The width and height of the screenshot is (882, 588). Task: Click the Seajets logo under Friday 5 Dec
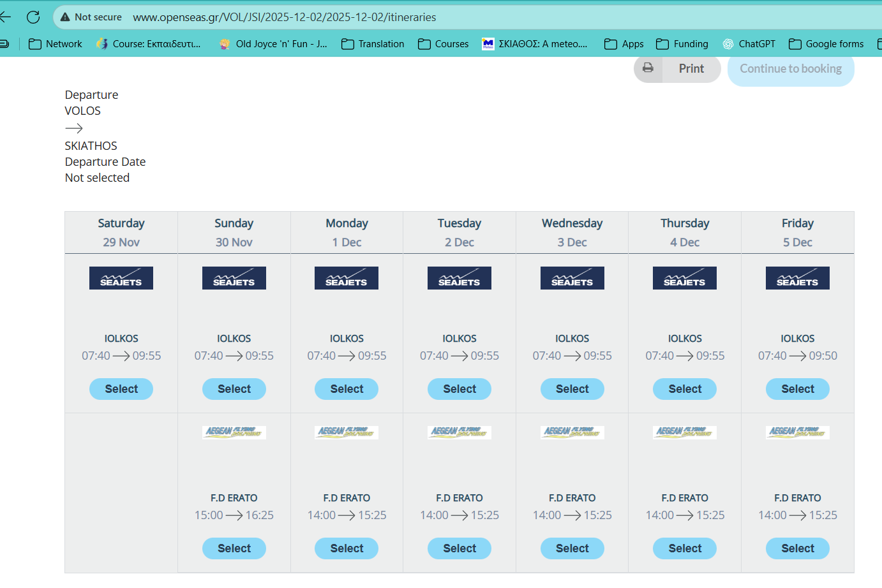(x=797, y=278)
